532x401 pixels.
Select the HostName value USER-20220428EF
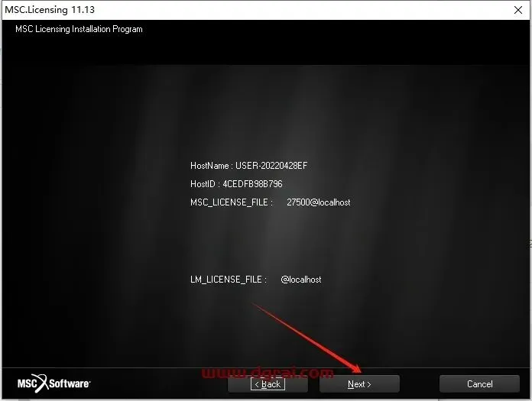(271, 166)
